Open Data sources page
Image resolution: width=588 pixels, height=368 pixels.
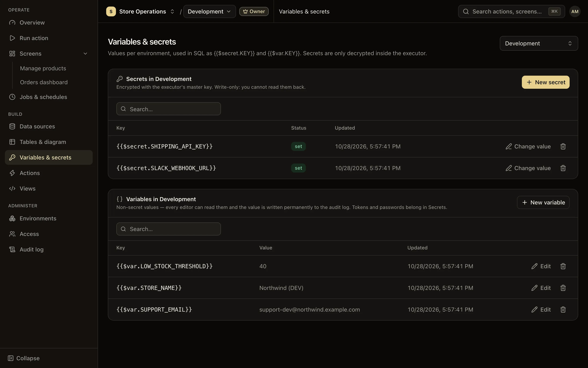click(x=49, y=126)
